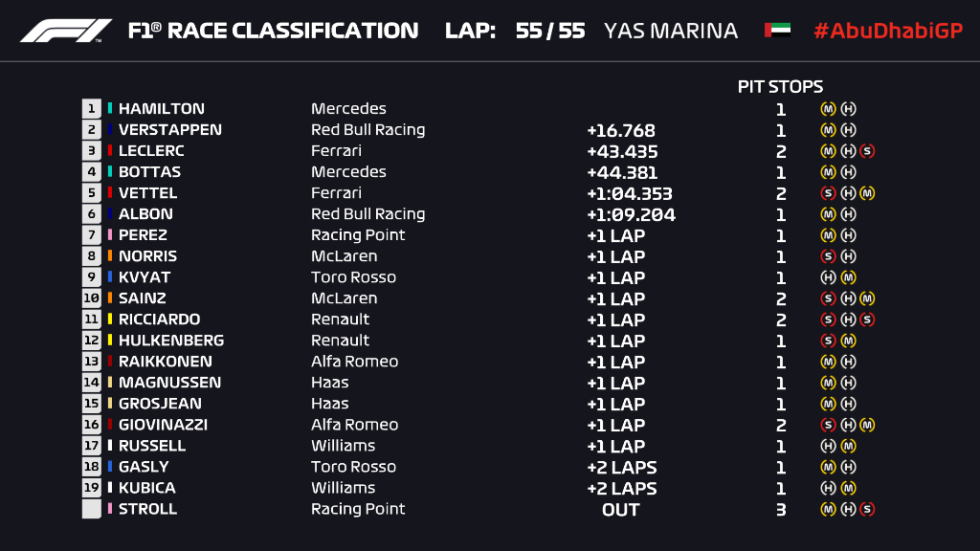The image size is (980, 551).
Task: Click the PIT STOPS column header
Action: click(780, 87)
